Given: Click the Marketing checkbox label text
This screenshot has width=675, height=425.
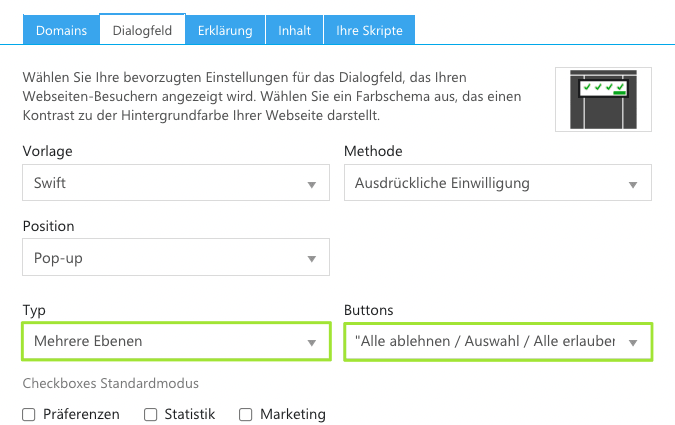Looking at the screenshot, I should [x=293, y=414].
